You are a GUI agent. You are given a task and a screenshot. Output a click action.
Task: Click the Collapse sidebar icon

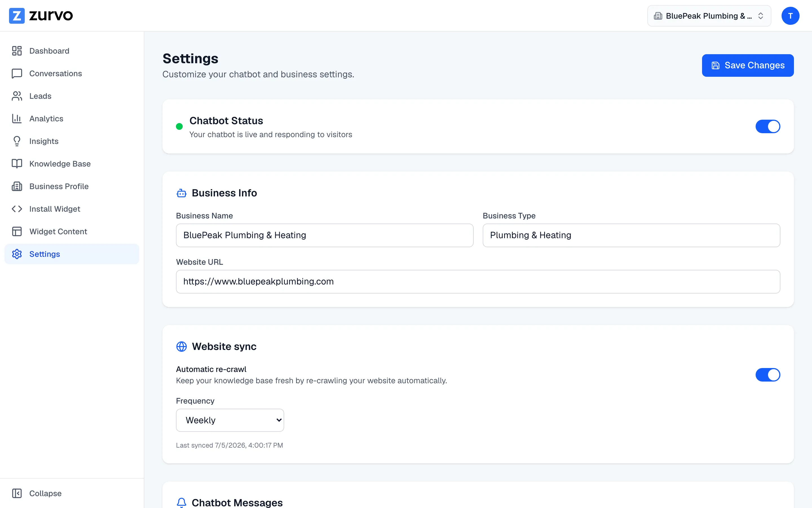coord(17,493)
